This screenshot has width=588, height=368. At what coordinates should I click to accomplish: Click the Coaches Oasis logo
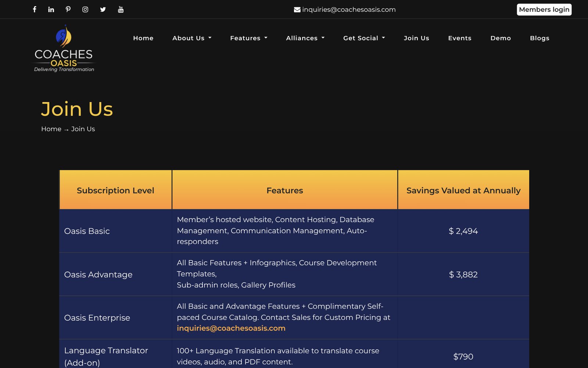click(64, 48)
